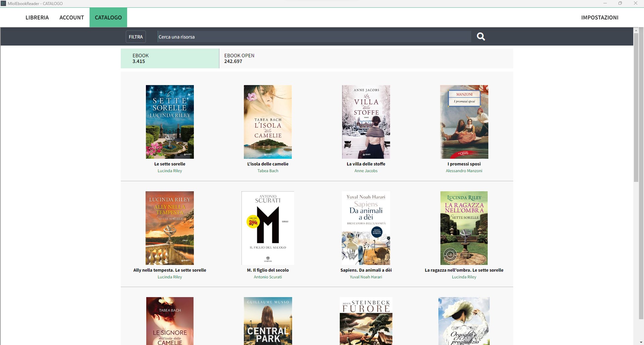Open the Le sette sorelle book cover

pyautogui.click(x=170, y=122)
